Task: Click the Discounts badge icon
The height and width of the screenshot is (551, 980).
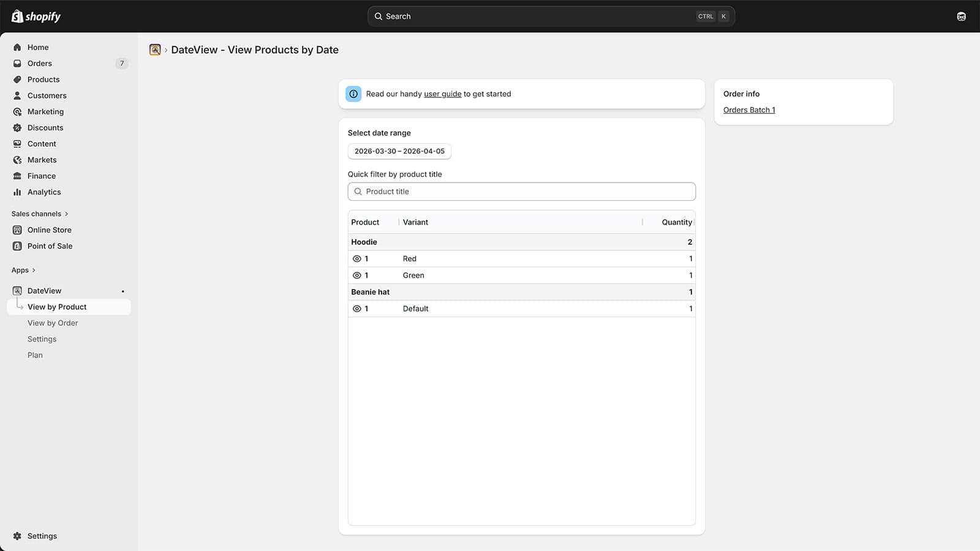Action: tap(17, 127)
